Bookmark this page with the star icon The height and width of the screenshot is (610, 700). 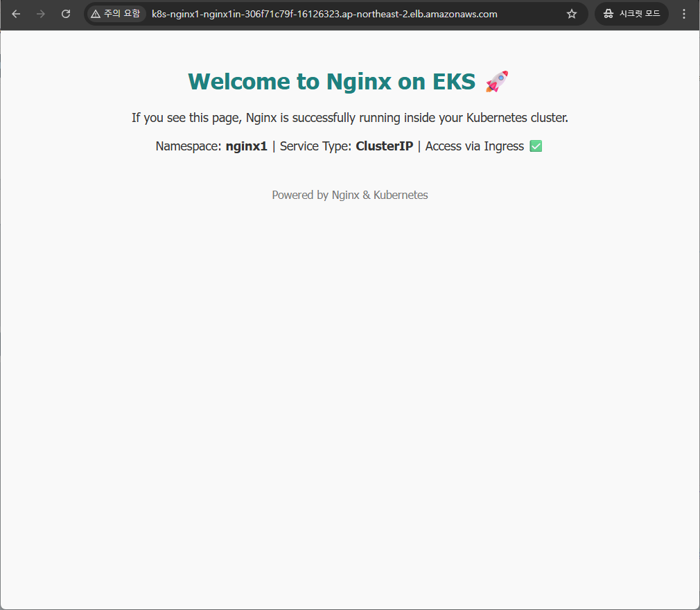coord(571,14)
